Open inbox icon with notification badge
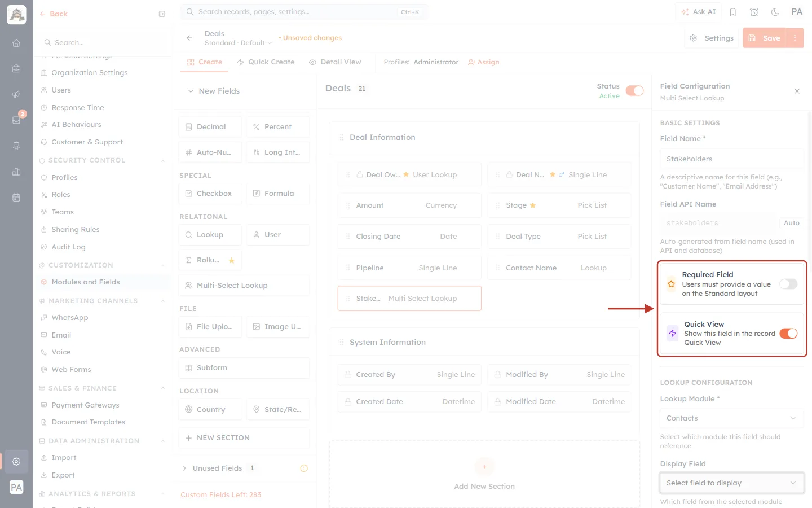The height and width of the screenshot is (508, 812). pyautogui.click(x=16, y=120)
